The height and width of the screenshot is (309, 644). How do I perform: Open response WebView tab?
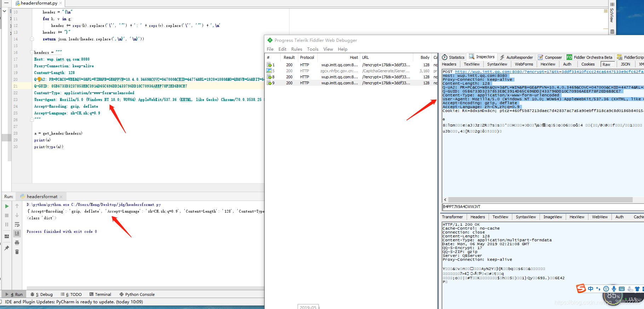tap(600, 217)
